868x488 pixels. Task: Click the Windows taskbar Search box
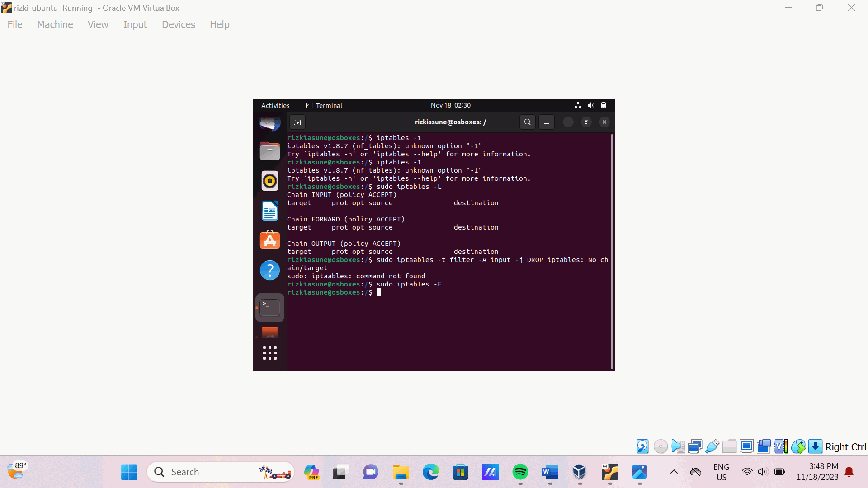click(221, 472)
